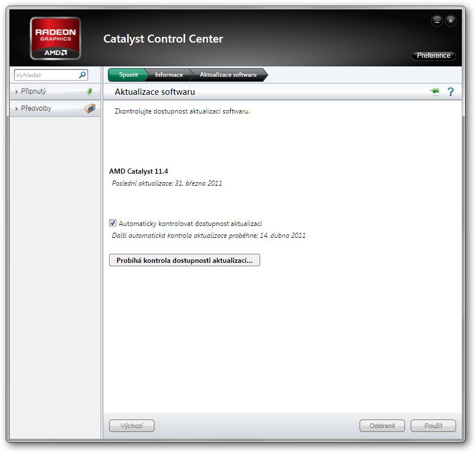Screen dimensions: 476x453
Task: Click the AMD Catalyst 11.4 version text
Action: click(139, 171)
